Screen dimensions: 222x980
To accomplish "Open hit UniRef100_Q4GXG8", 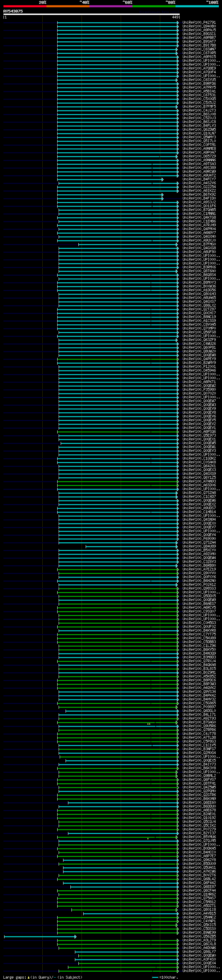I will tap(199, 248).
